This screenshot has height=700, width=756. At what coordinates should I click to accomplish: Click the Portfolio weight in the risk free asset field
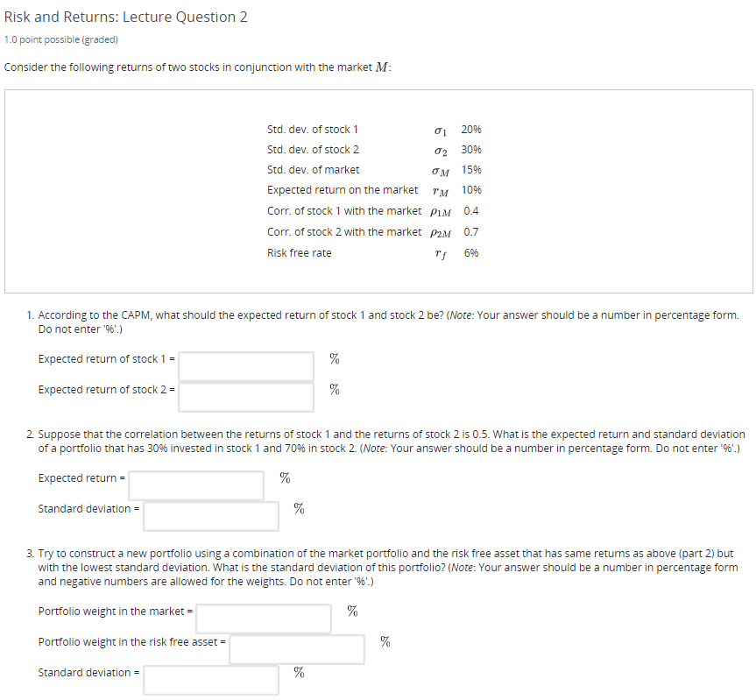click(x=296, y=648)
